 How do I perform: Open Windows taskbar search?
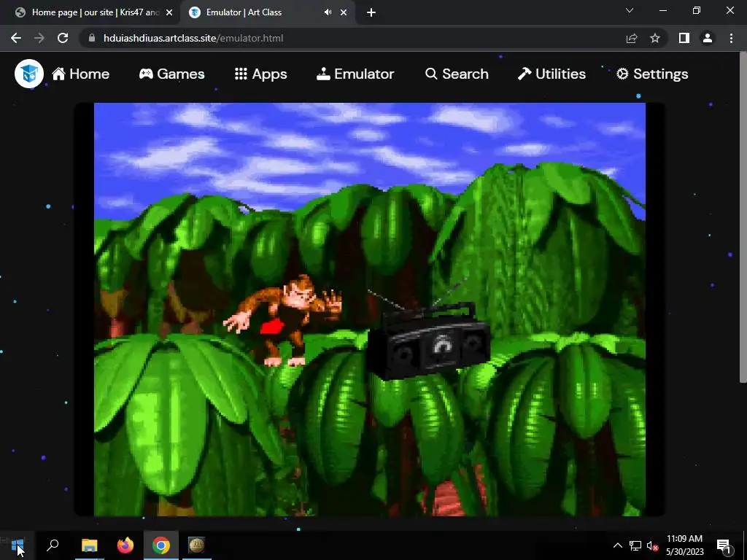[53, 545]
